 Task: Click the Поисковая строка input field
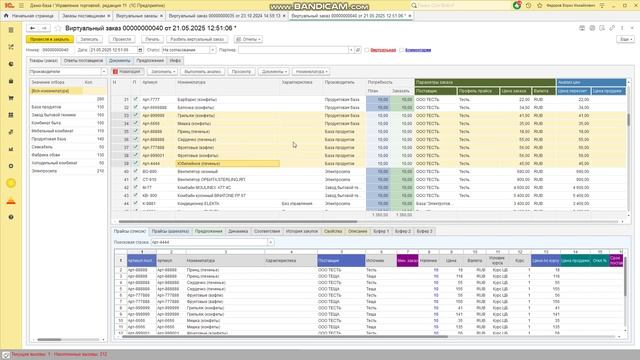pos(209,242)
